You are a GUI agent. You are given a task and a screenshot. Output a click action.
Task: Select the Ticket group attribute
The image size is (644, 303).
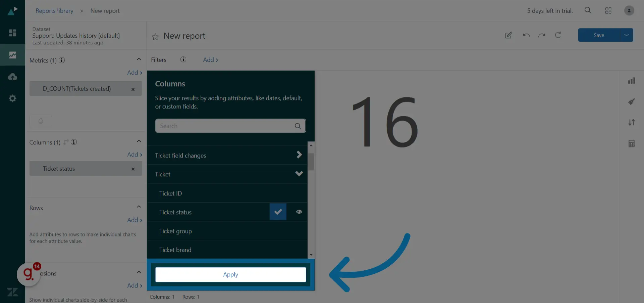tap(227, 231)
